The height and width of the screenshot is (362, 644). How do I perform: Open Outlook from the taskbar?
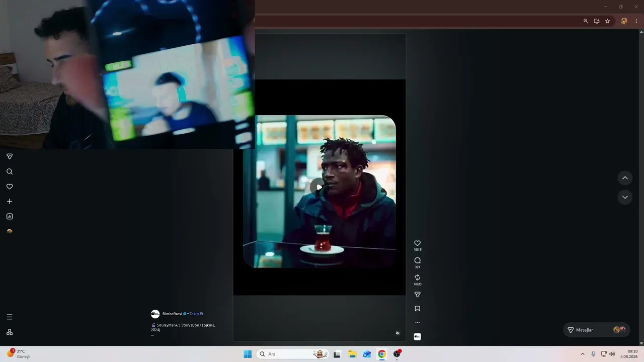(x=367, y=354)
